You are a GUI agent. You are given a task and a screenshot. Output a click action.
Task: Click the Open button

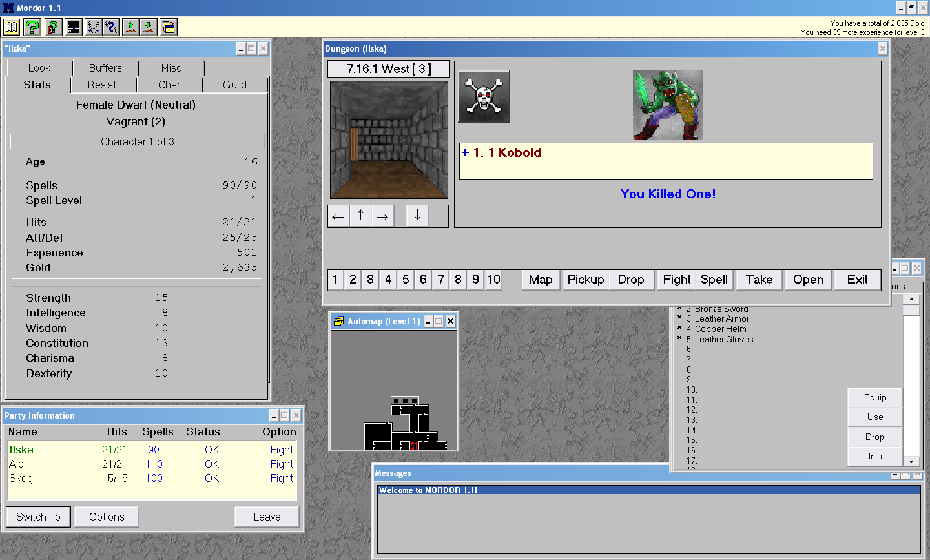809,280
